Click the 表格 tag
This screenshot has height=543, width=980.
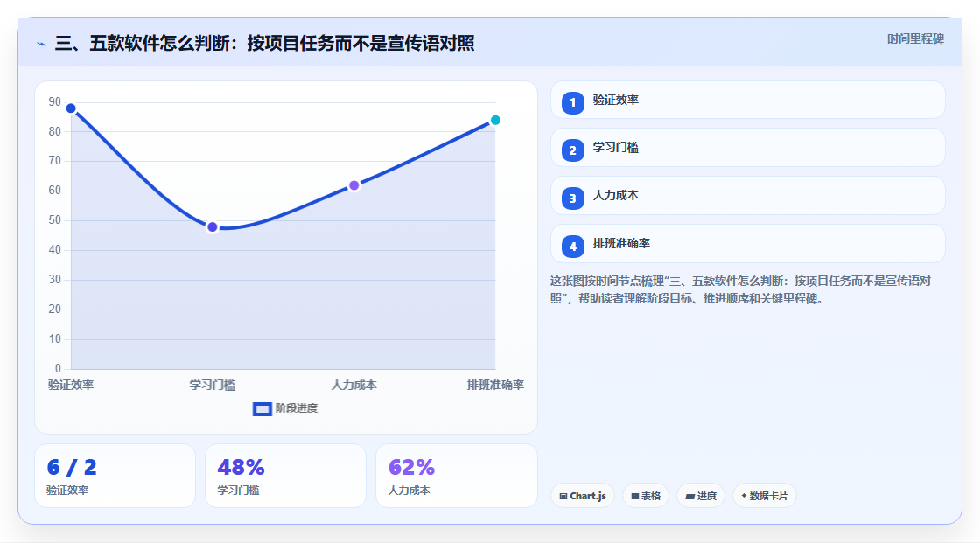(x=646, y=496)
